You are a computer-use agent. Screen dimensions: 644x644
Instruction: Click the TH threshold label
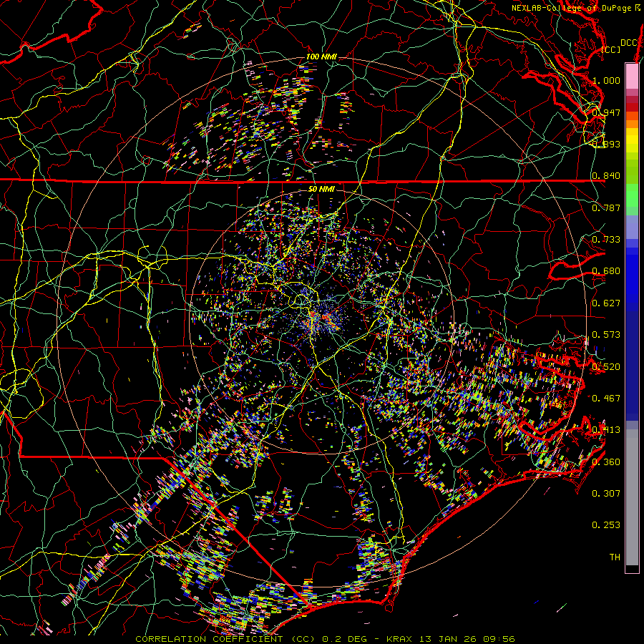tap(615, 557)
